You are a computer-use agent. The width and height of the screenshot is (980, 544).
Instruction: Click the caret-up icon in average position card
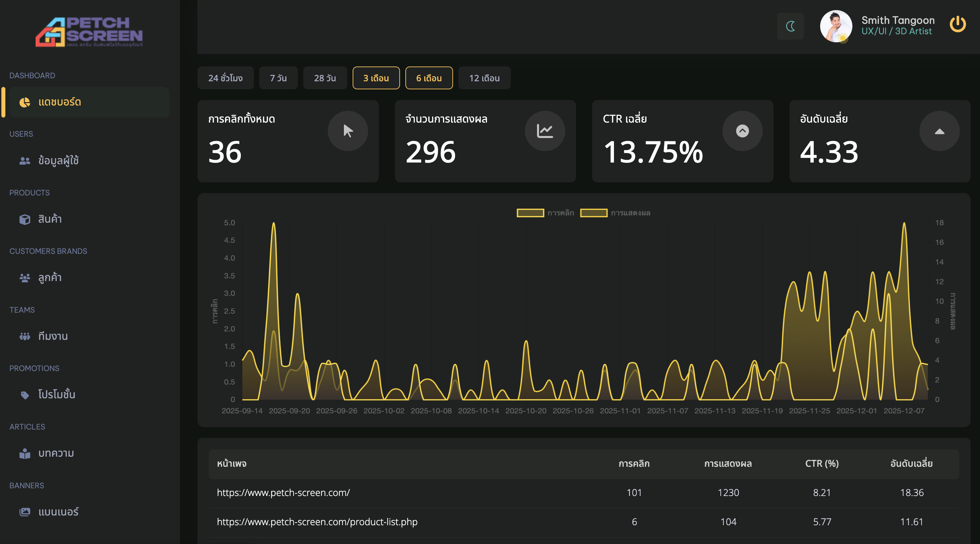[939, 132]
